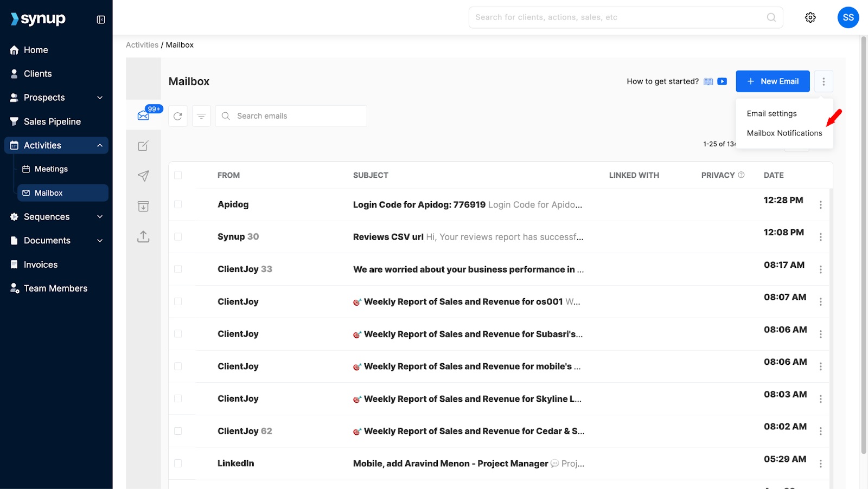
Task: Open the sent paper-plane icon
Action: (x=143, y=176)
